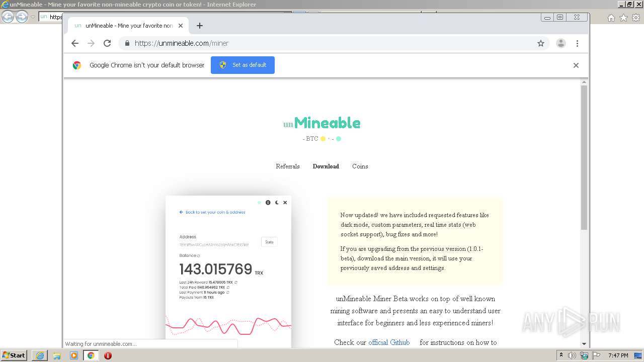
Task: Click Chrome's forward navigation arrow
Action: pyautogui.click(x=91, y=43)
